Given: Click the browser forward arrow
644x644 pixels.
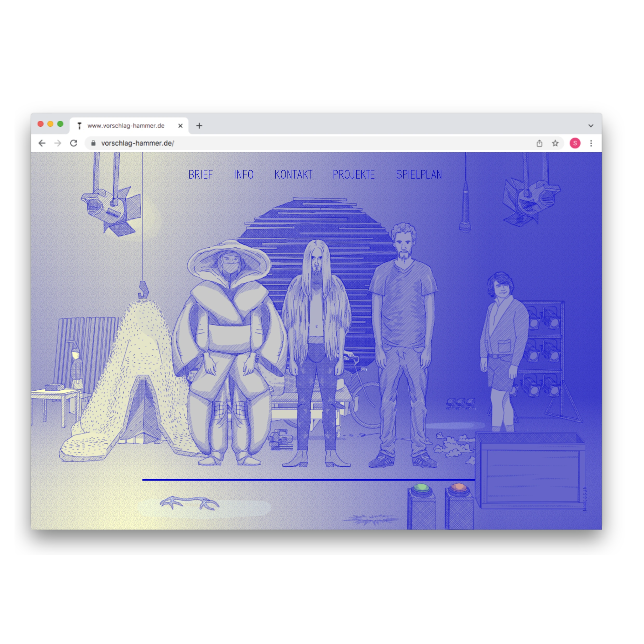Looking at the screenshot, I should tap(58, 143).
